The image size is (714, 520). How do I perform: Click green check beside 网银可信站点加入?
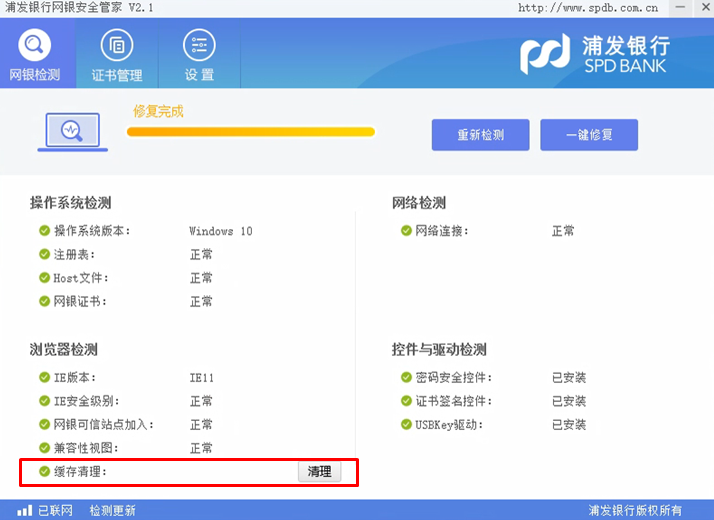[44, 425]
